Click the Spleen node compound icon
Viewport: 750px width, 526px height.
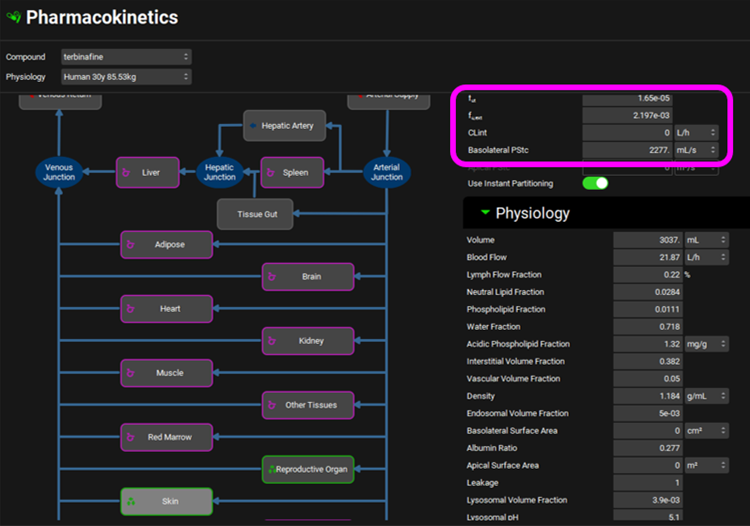pos(272,173)
